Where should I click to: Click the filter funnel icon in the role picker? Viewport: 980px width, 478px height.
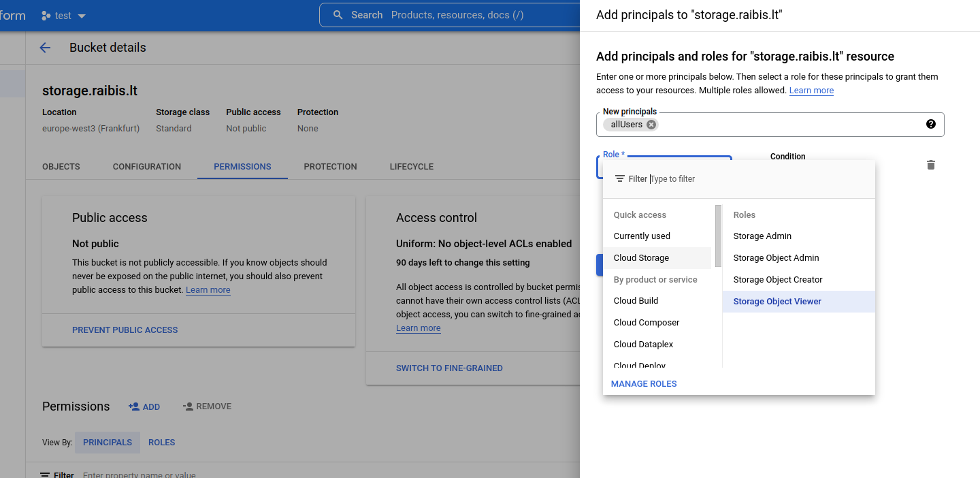pyautogui.click(x=620, y=178)
